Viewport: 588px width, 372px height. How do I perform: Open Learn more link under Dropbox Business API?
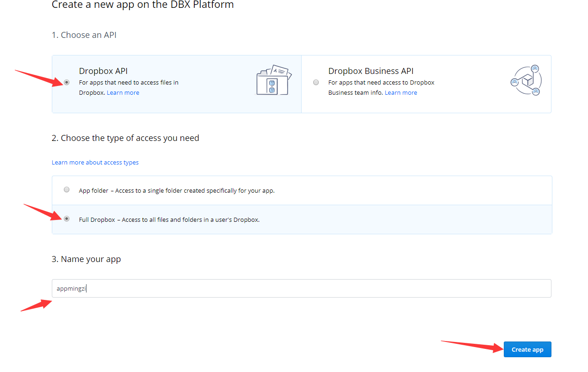tap(401, 92)
